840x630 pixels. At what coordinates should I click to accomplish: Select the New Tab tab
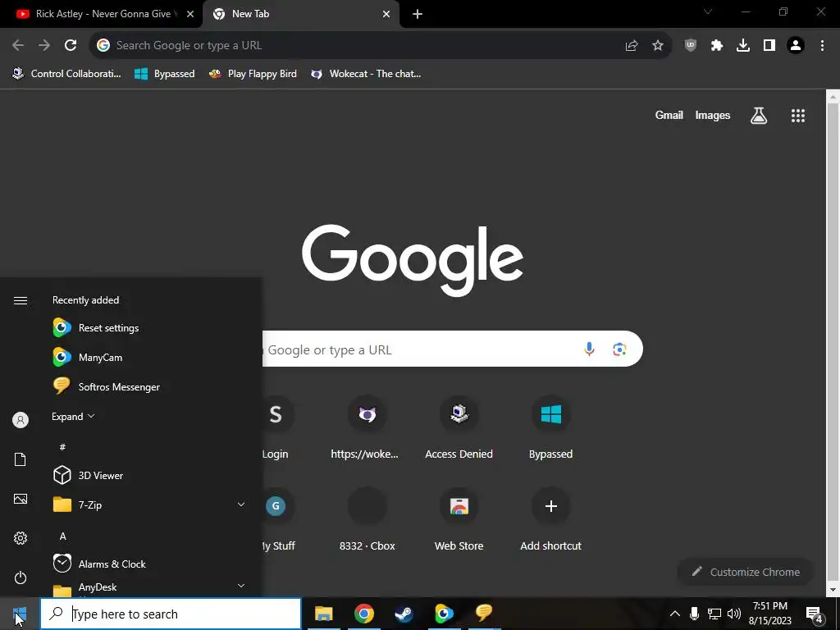click(x=300, y=14)
